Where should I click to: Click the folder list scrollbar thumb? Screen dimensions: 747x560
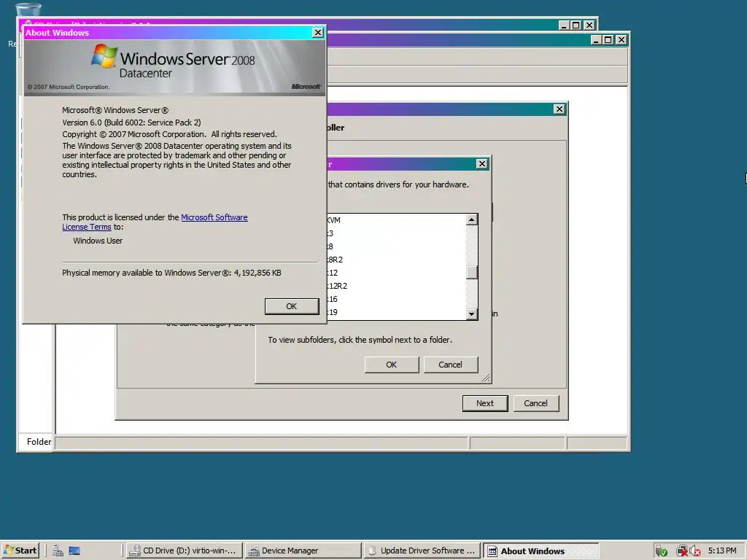[x=472, y=272]
